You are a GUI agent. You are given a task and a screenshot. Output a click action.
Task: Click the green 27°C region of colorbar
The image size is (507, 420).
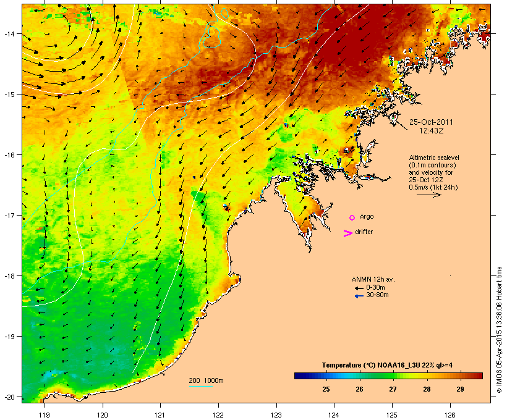pyautogui.click(x=393, y=376)
